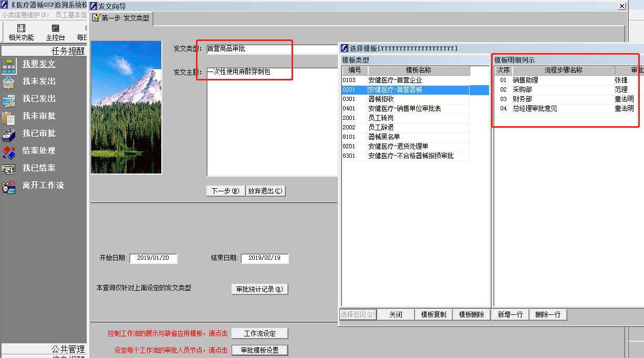
Task: Switch to the 第一步:发文类型 tab
Action: [x=121, y=18]
